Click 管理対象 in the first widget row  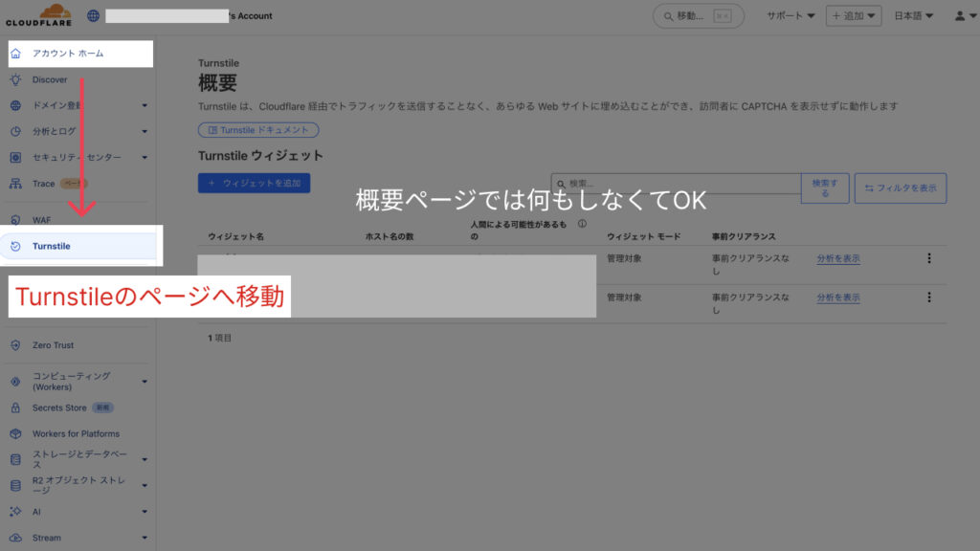click(x=624, y=258)
